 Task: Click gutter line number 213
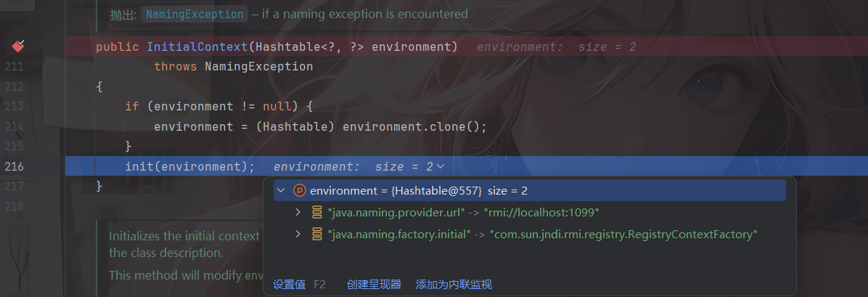pyautogui.click(x=14, y=106)
